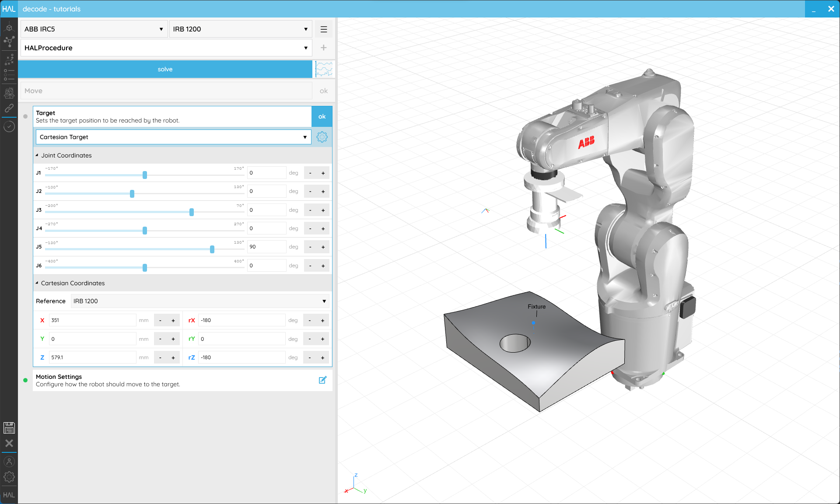Open the IRB 1200 robot dropdown
Screen dimensions: 840x504
click(241, 29)
